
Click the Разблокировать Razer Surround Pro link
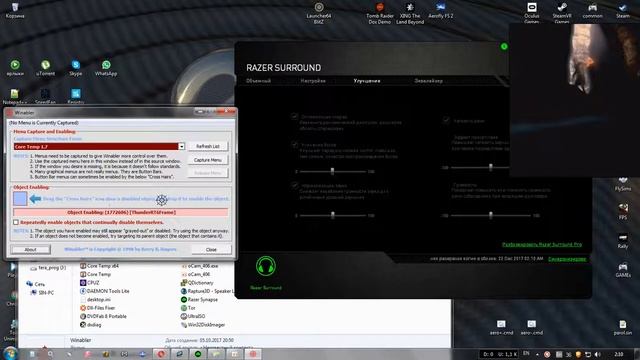click(542, 244)
